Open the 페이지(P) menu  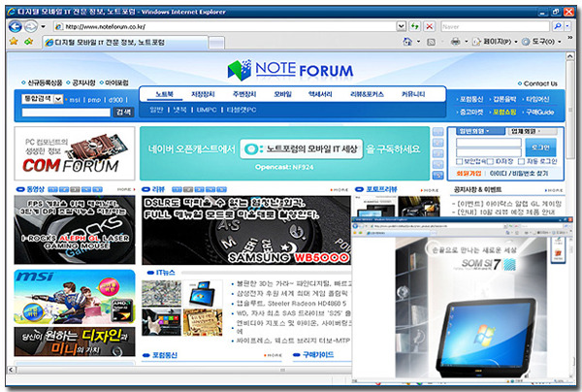click(x=495, y=42)
